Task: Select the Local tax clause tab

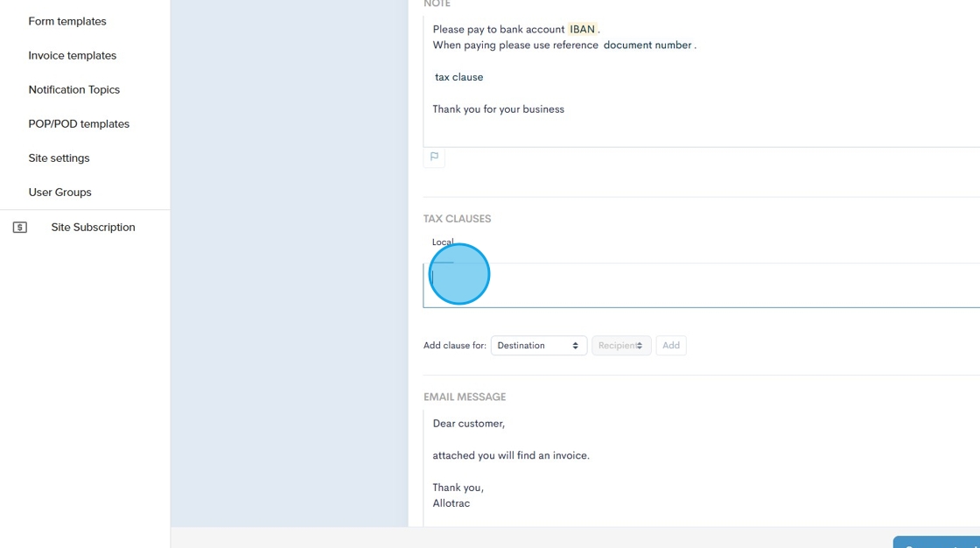Action: coord(443,242)
